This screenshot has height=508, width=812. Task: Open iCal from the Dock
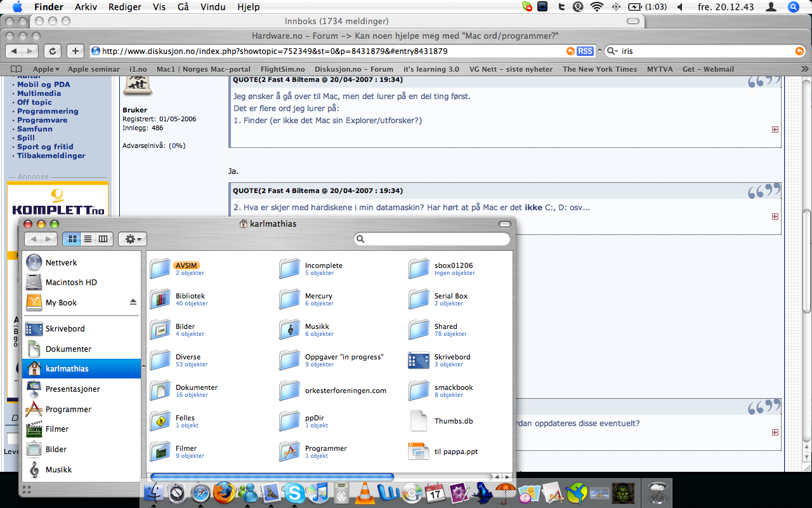pyautogui.click(x=435, y=492)
